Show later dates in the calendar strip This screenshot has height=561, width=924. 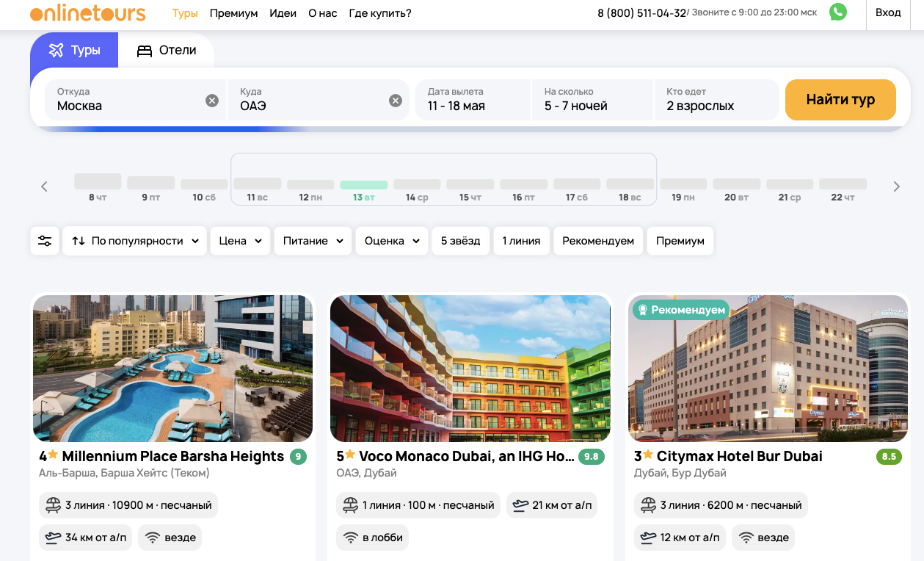pyautogui.click(x=896, y=187)
